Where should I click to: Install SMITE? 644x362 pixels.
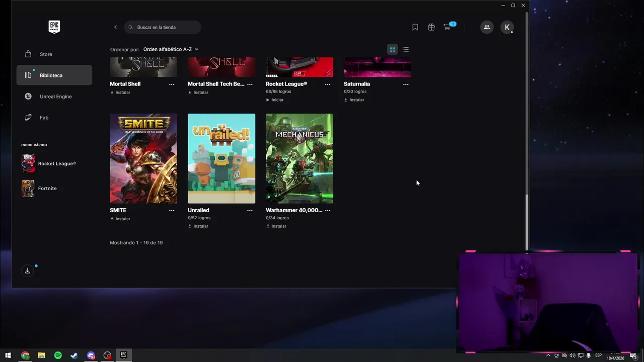pos(120,219)
